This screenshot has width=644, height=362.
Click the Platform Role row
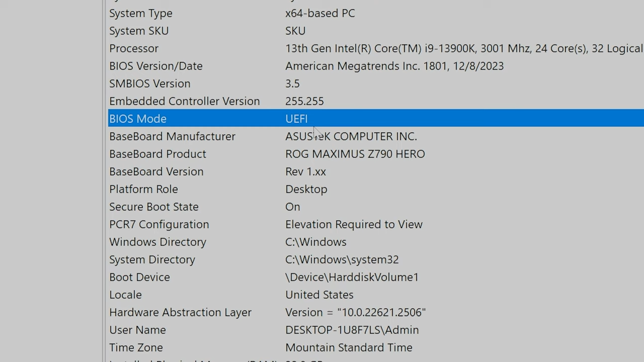(201, 189)
